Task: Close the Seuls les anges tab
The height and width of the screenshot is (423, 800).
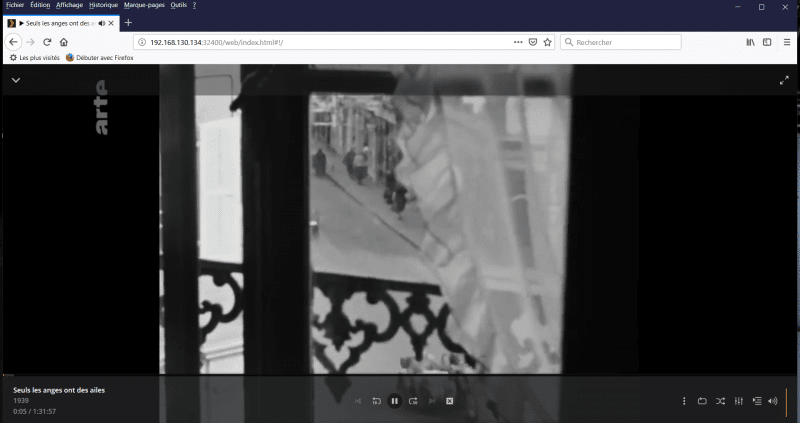Action: tap(111, 23)
